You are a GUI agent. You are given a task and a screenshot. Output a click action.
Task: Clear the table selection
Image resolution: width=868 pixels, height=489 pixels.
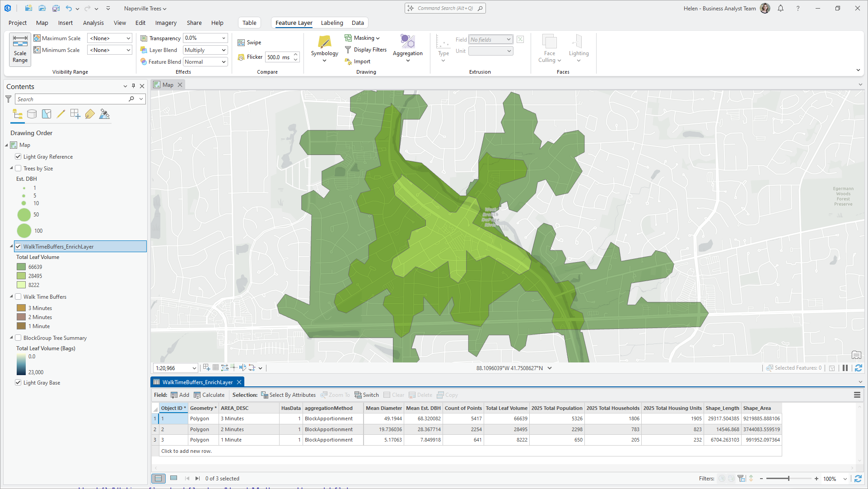point(393,395)
